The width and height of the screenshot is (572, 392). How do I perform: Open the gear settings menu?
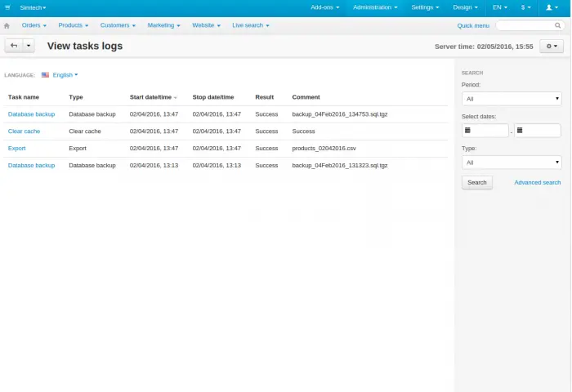(552, 47)
